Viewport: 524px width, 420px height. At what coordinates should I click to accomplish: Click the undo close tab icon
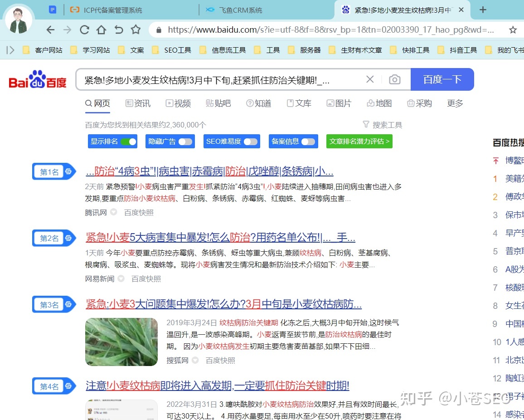click(x=119, y=30)
